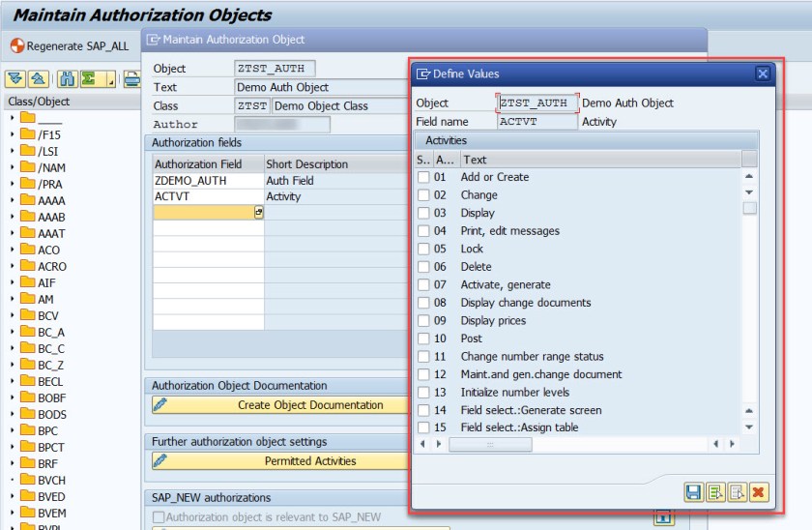Click the Regenerate SAP_ALL button
The width and height of the screenshot is (812, 530).
click(70, 46)
